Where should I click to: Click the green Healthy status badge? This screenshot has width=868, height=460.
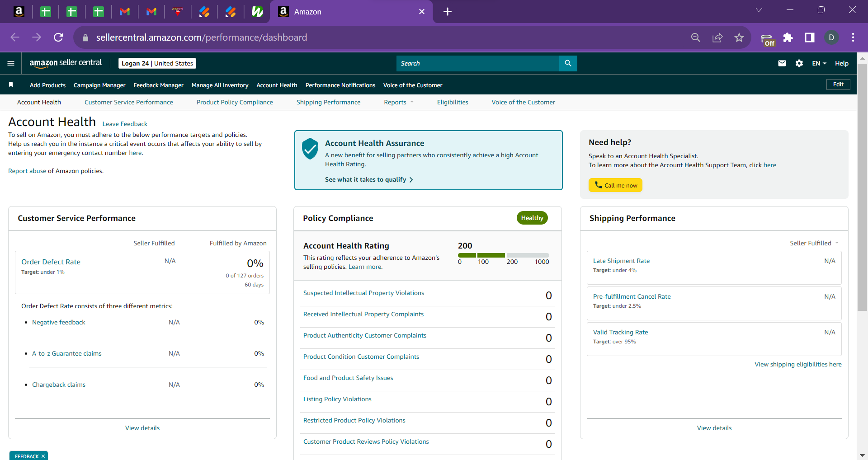(x=532, y=218)
